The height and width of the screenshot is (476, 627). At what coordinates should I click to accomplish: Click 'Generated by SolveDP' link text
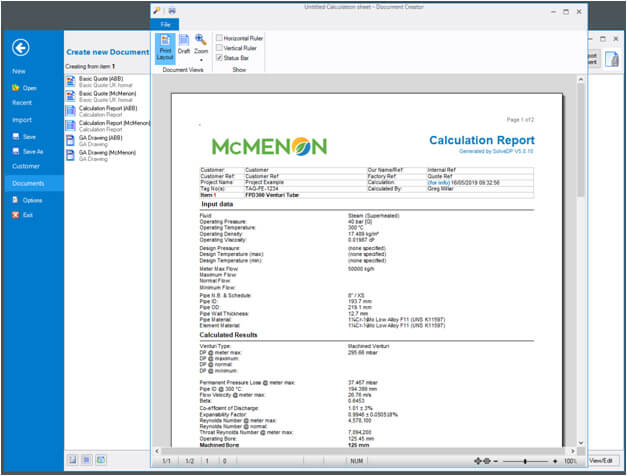pyautogui.click(x=496, y=152)
